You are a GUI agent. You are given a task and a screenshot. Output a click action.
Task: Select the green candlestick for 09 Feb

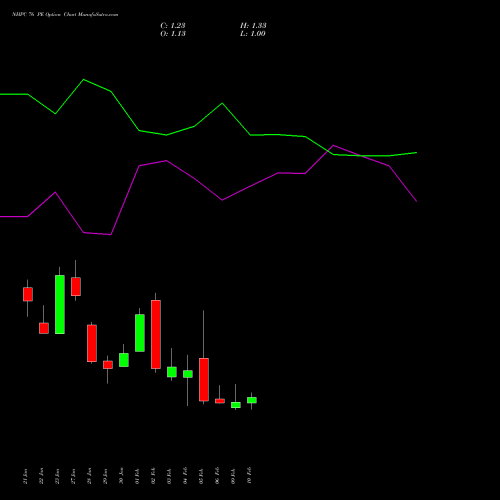[x=236, y=405]
